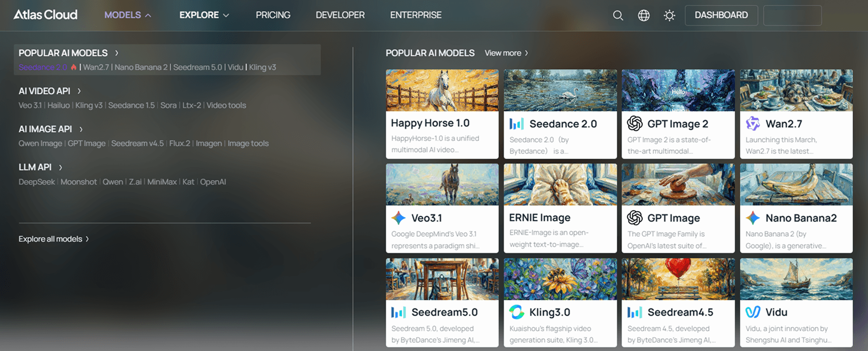Click the DASHBOARD button
The width and height of the screenshot is (868, 351).
click(721, 15)
